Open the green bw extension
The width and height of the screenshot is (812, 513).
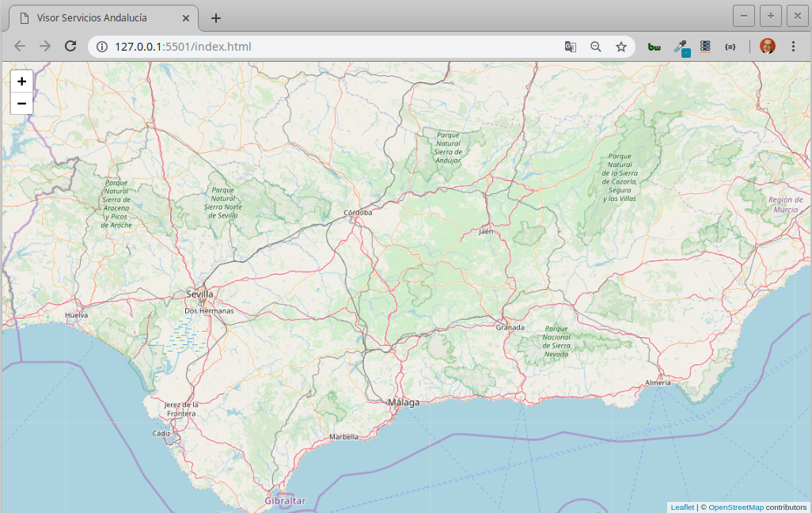click(655, 47)
